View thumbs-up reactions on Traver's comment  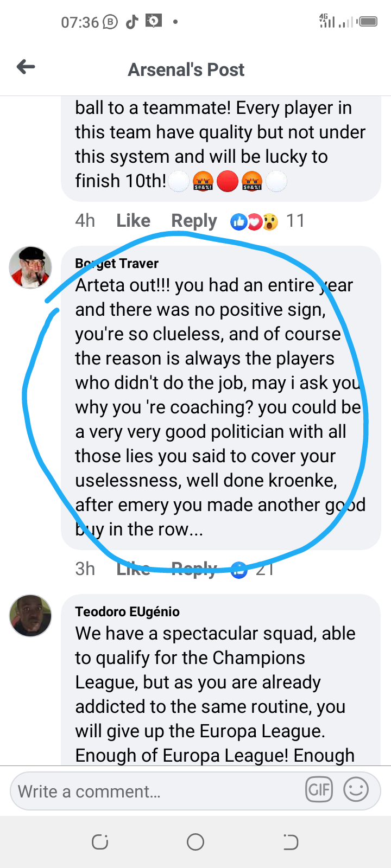[239, 569]
